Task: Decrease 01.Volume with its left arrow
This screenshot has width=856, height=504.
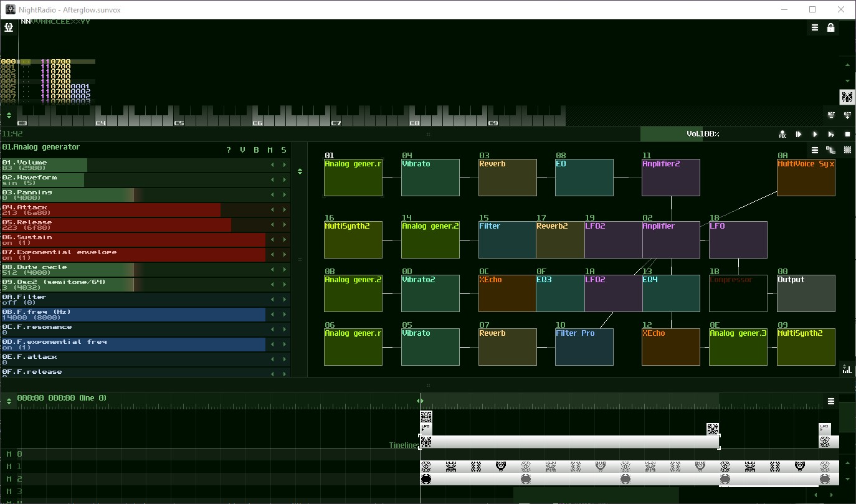Action: tap(272, 165)
